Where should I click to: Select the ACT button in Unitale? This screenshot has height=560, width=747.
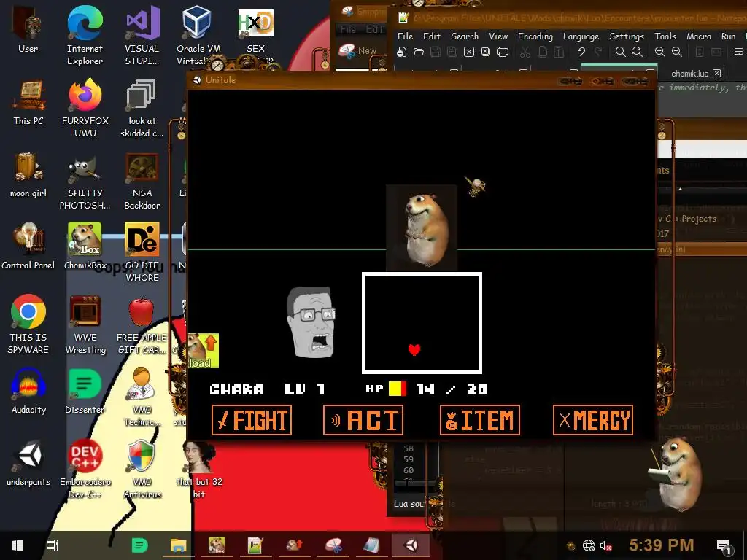pyautogui.click(x=363, y=420)
